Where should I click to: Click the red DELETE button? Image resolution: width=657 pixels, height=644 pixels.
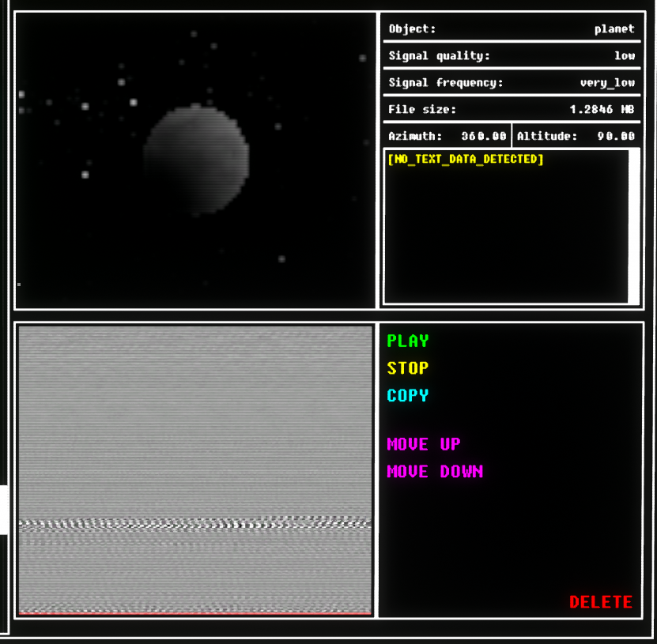601,602
